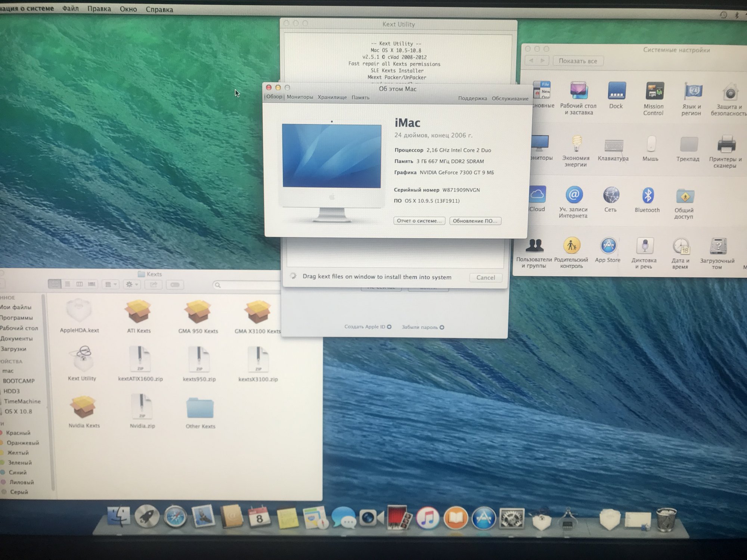Open Сеть preference pane
The image size is (747, 560).
pyautogui.click(x=611, y=199)
